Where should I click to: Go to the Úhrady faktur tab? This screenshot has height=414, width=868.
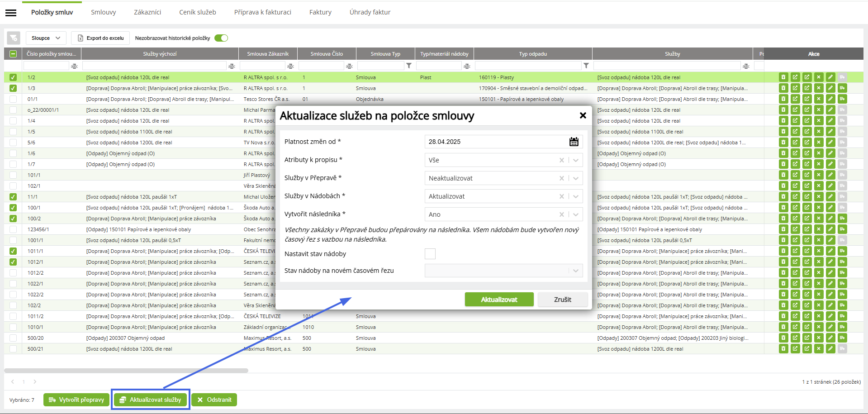point(370,12)
